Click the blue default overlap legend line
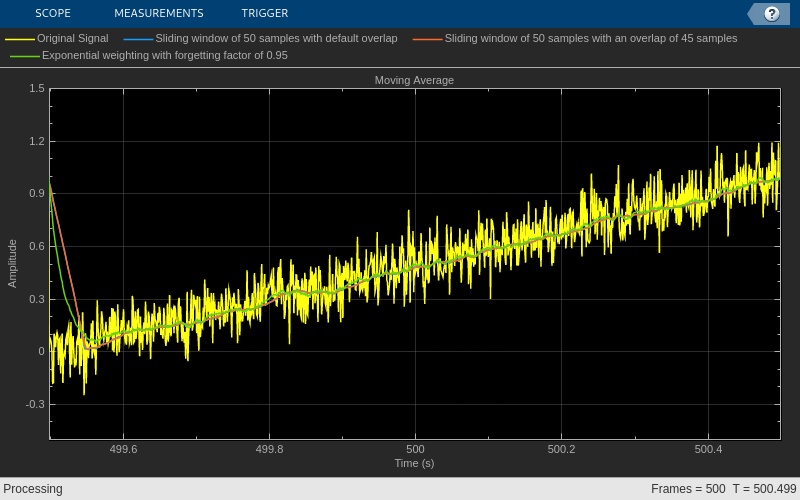 coord(138,39)
